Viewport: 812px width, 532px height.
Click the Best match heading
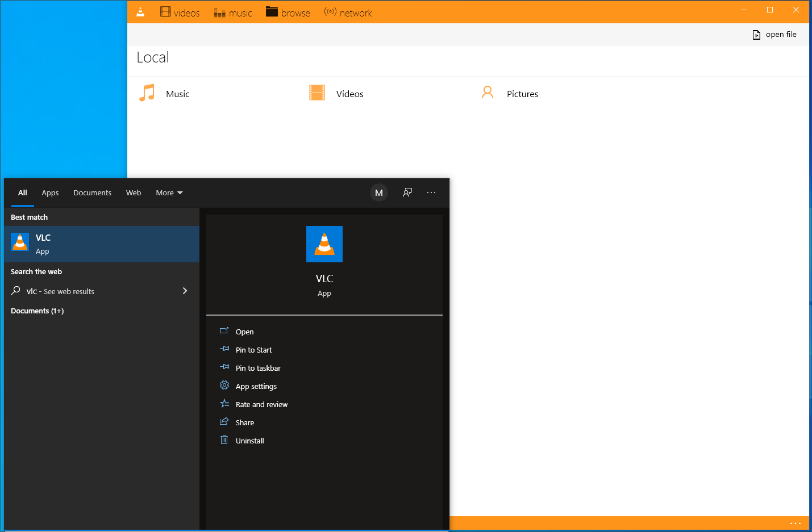(x=29, y=217)
